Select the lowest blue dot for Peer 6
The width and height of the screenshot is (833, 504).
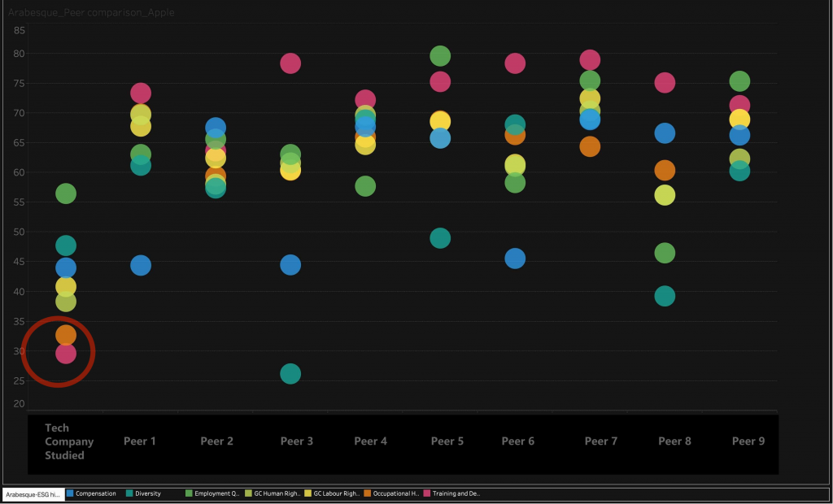click(x=515, y=259)
